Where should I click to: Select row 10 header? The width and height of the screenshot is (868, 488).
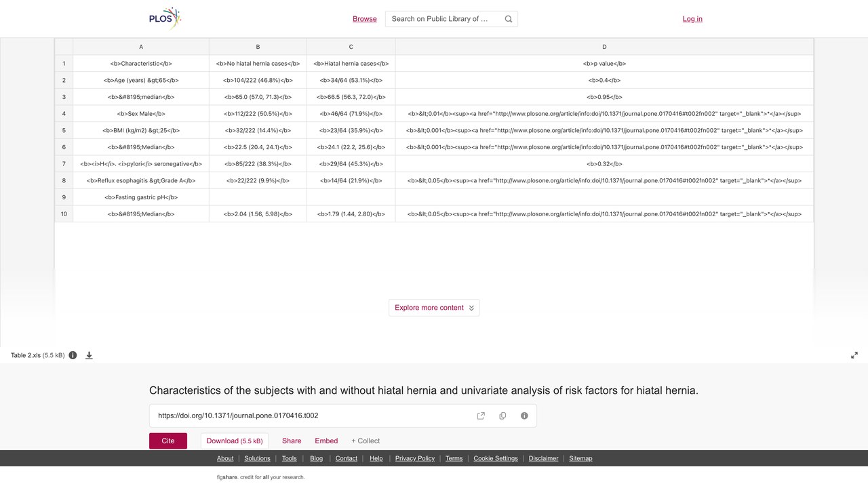click(64, 214)
